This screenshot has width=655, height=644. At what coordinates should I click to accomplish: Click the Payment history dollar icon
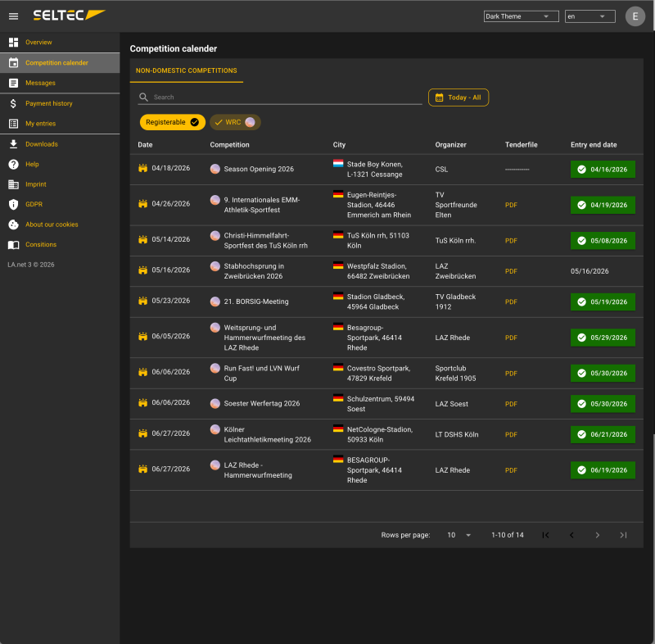point(13,104)
